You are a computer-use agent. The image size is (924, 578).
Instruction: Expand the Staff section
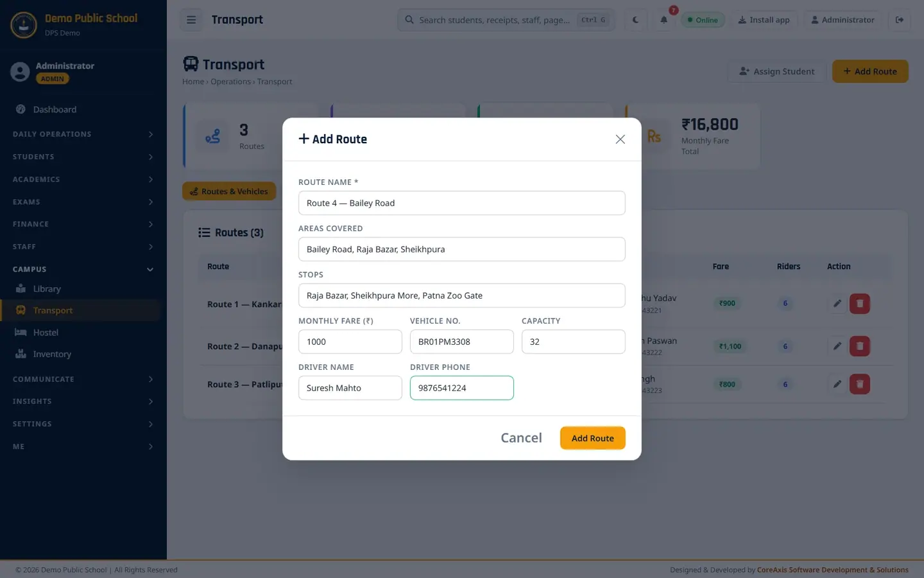[x=83, y=247]
